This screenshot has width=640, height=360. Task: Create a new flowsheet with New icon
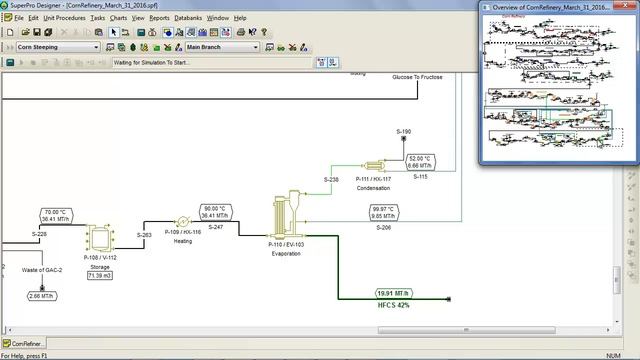coord(10,32)
